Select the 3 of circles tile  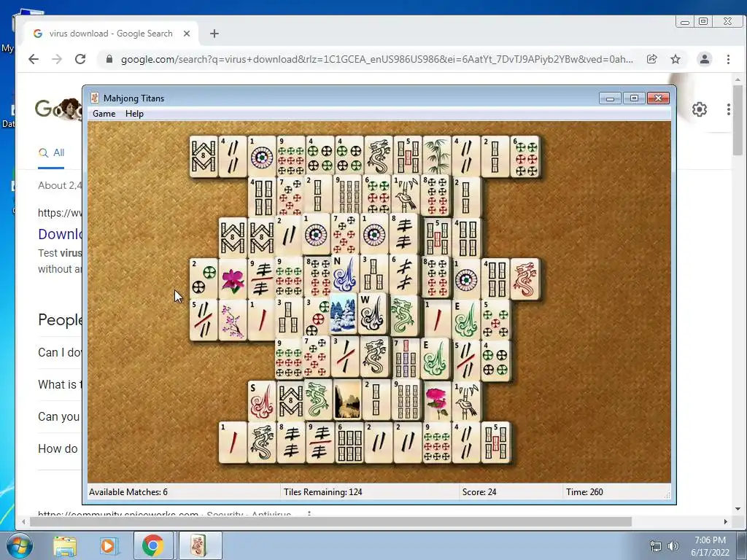[x=317, y=318]
